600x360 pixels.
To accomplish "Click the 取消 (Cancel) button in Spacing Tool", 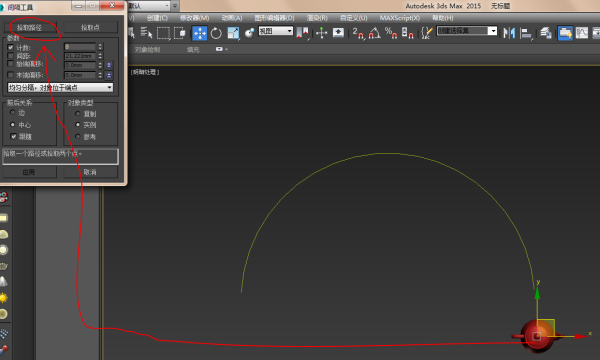I will 90,172.
